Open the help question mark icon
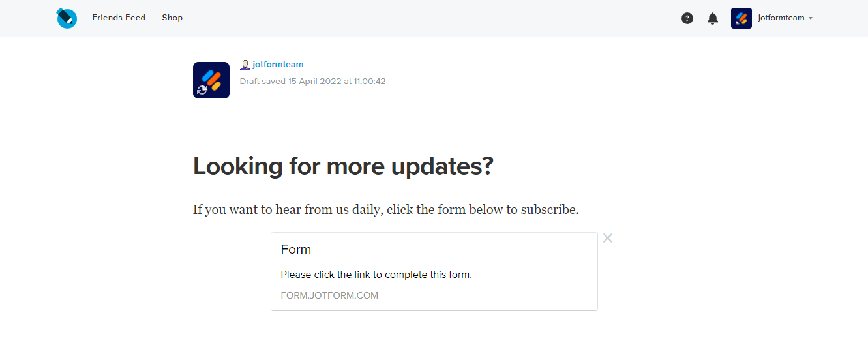The image size is (868, 360). pos(687,18)
